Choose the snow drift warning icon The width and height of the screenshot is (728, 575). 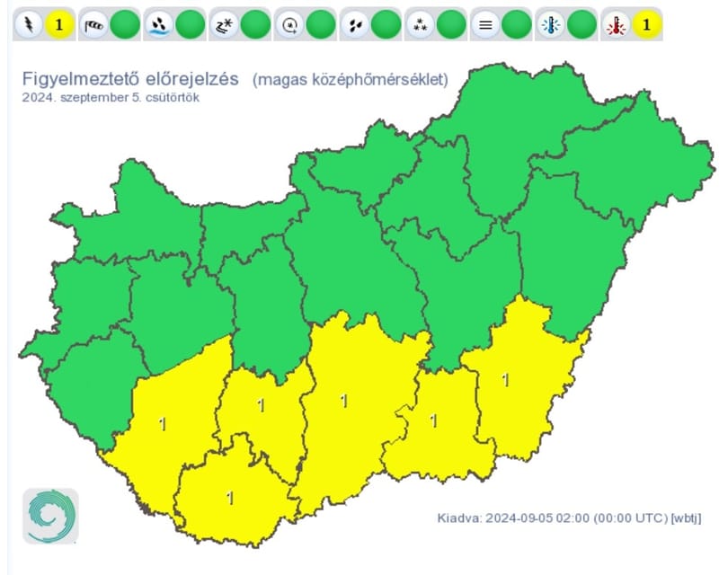225,24
